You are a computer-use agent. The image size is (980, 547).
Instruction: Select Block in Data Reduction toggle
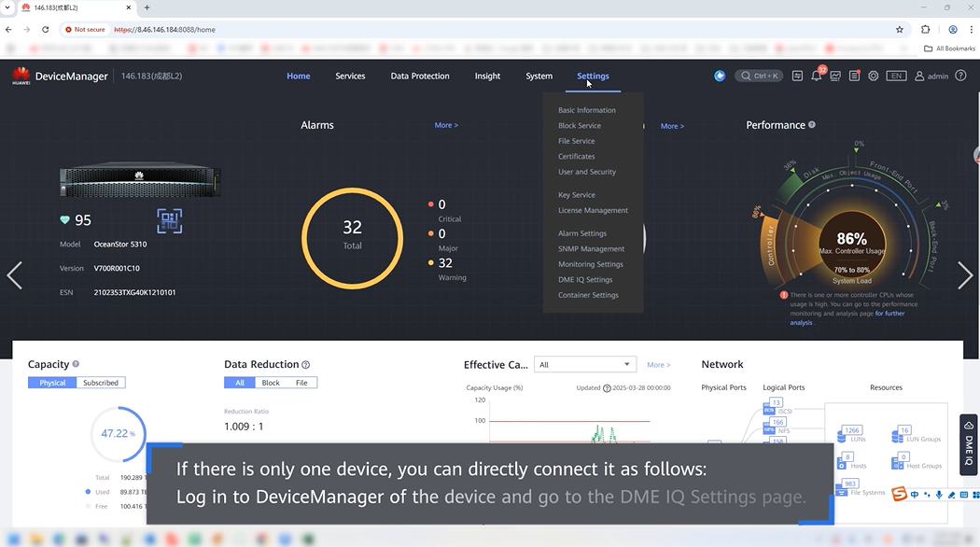pos(271,383)
